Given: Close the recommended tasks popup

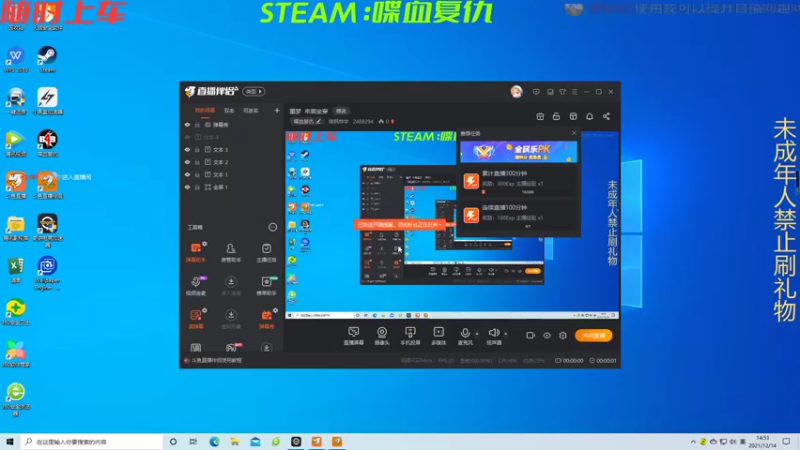Looking at the screenshot, I should click(x=574, y=133).
